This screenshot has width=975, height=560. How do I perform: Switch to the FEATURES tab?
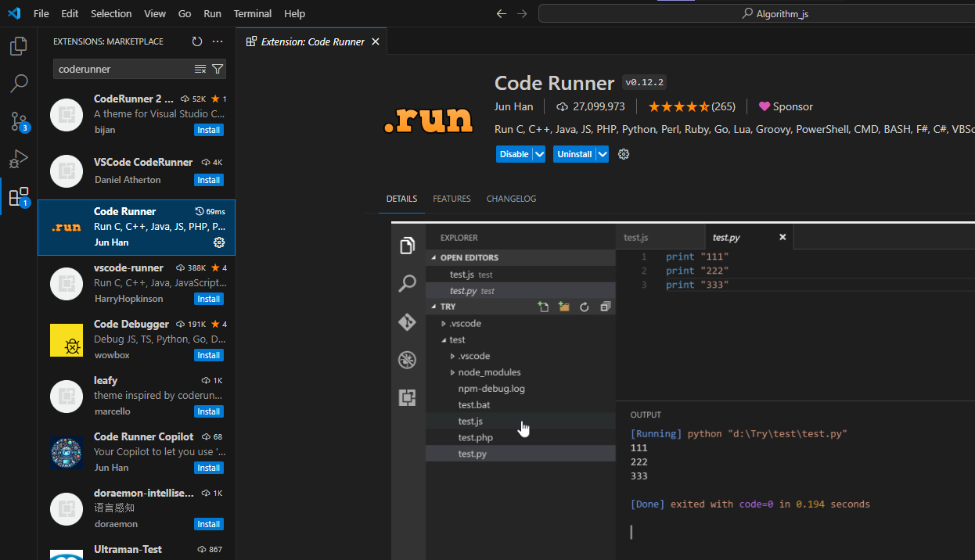(x=452, y=199)
